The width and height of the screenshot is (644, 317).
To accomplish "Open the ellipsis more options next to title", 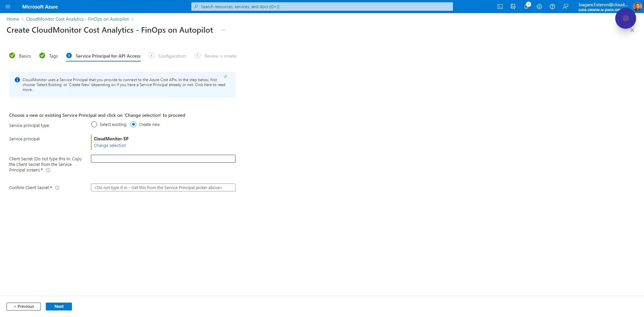I will 223,30.
